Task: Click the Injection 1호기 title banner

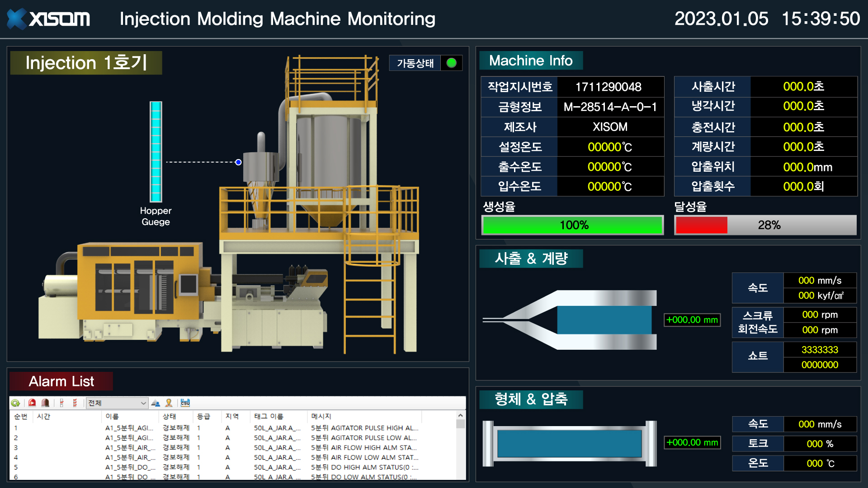Action: 86,63
